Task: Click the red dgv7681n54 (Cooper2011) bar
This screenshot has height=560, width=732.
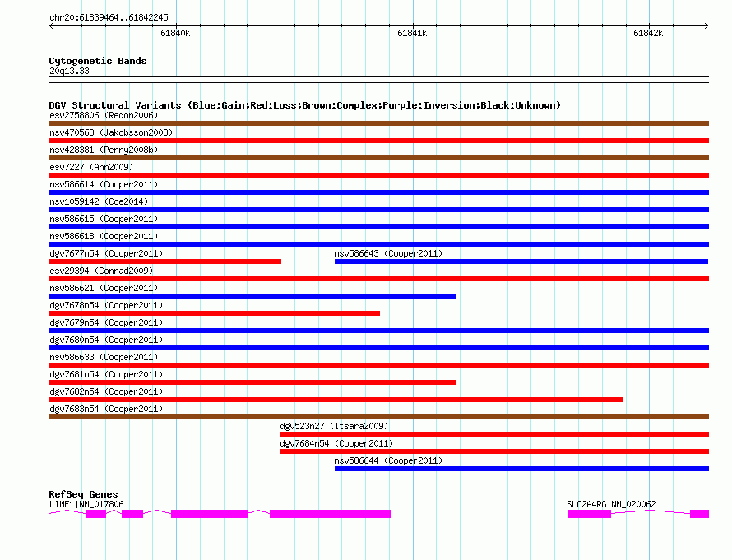Action: point(252,382)
